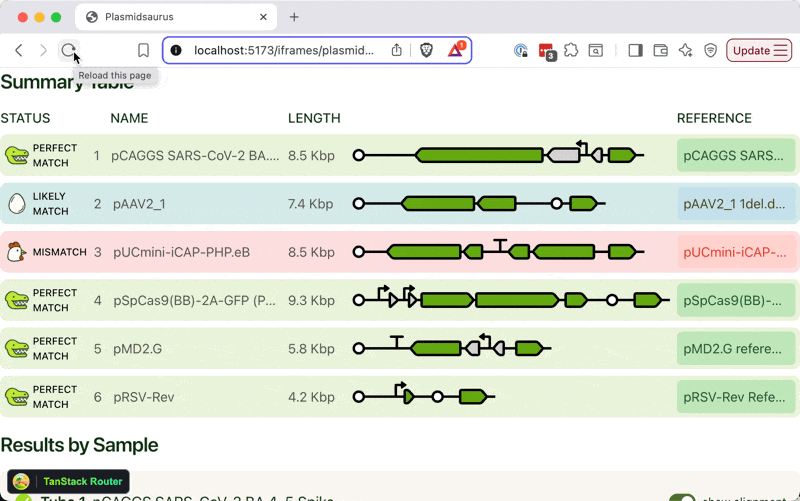
Task: Toggle the show alignment switch
Action: click(683, 497)
